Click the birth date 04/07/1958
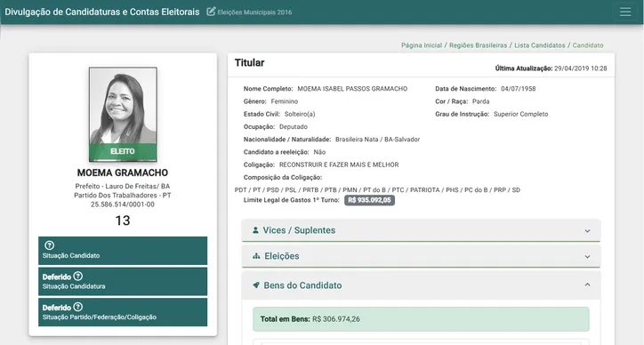Screen dimensions: 644x345 point(519,88)
